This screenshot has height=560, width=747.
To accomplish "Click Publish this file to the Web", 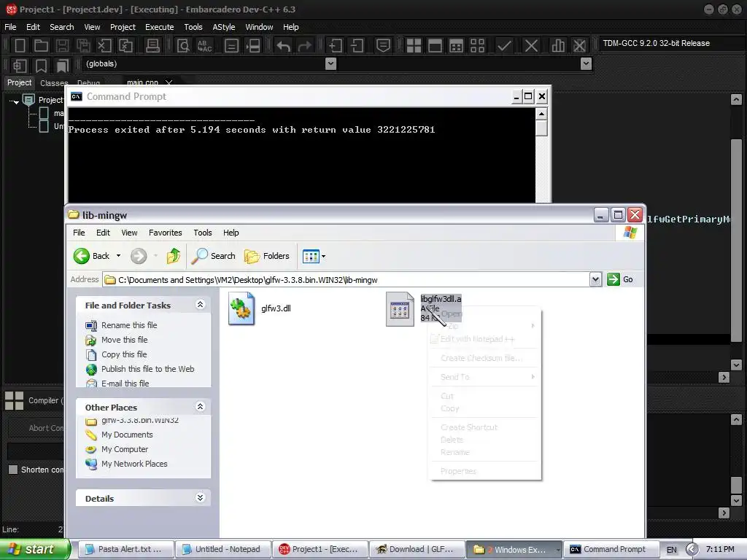I will point(147,369).
